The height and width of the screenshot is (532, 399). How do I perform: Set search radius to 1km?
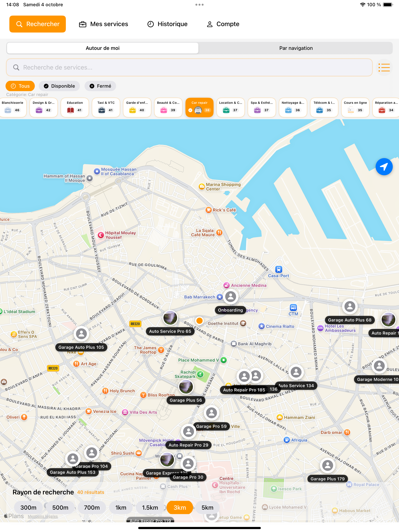(x=121, y=507)
